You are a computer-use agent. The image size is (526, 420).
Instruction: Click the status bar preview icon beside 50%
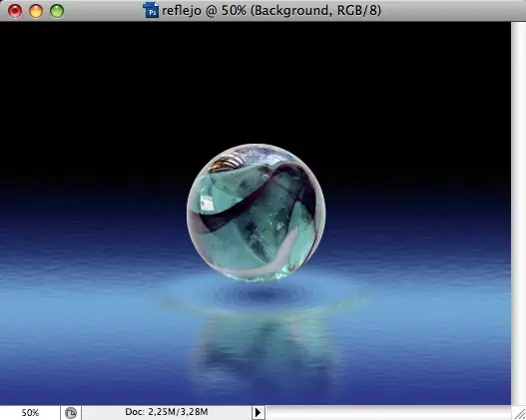(x=71, y=413)
